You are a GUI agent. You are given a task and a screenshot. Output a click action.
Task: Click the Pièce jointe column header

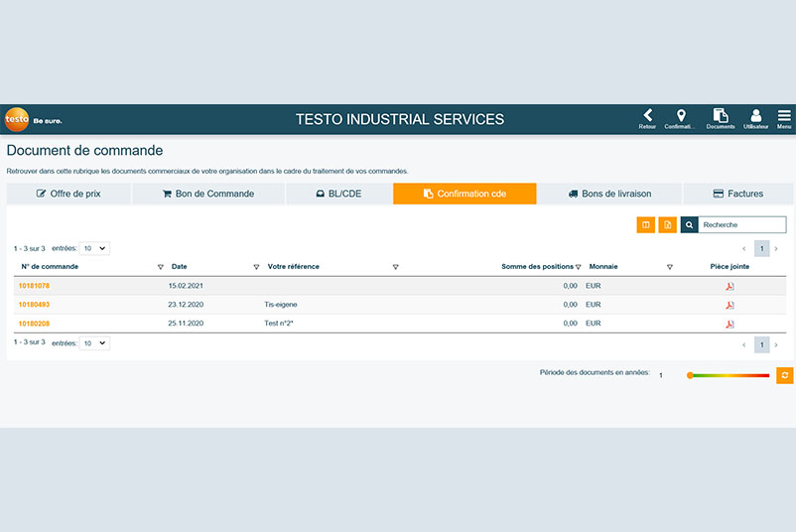point(730,267)
